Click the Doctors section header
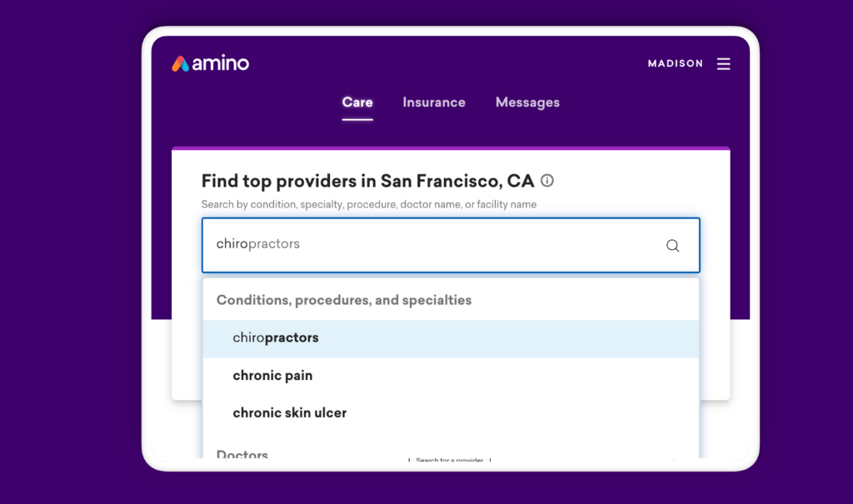Viewport: 853px width, 504px height. tap(242, 454)
